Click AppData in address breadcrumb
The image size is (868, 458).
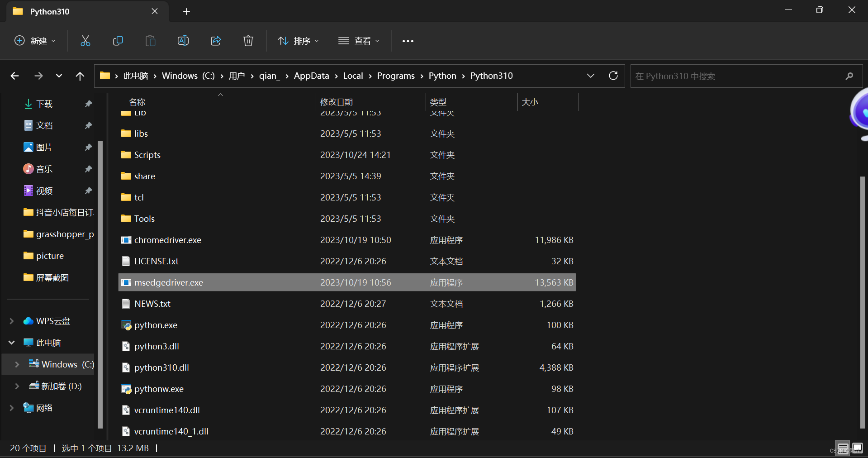click(x=312, y=76)
